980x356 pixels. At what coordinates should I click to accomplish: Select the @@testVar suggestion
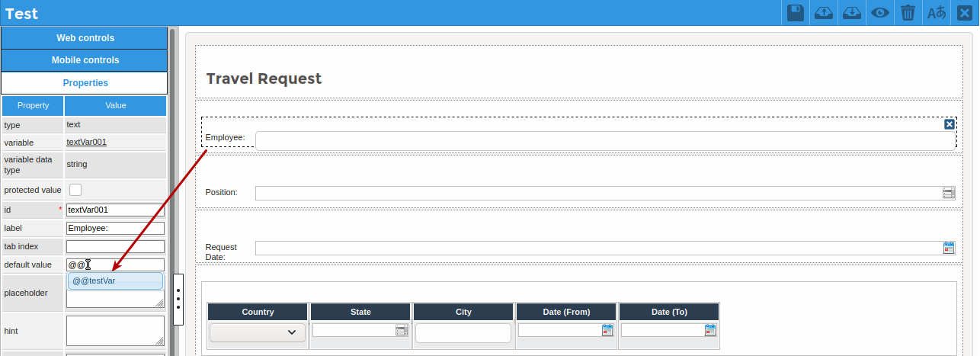pos(117,281)
